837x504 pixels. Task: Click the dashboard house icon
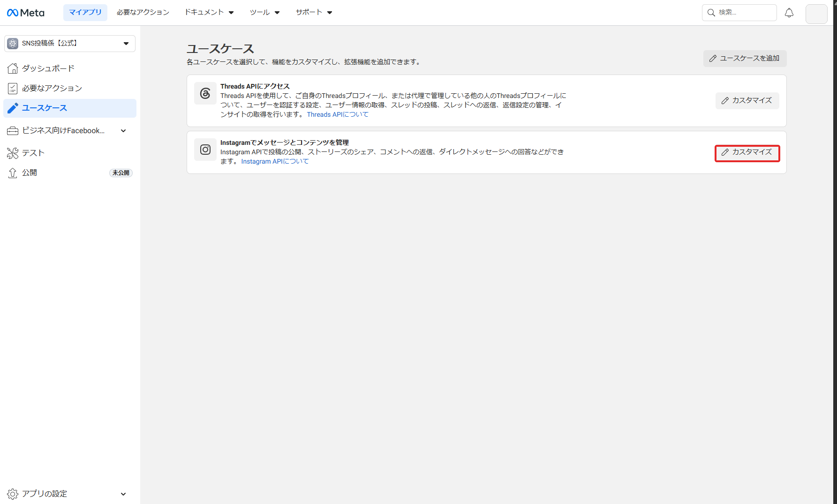tap(13, 68)
